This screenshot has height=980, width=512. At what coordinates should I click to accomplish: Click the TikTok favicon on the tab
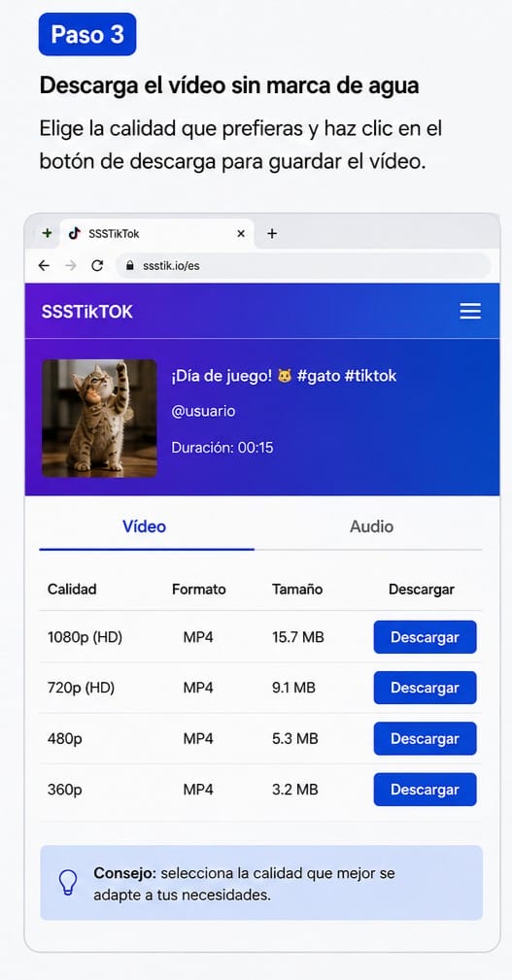75,234
